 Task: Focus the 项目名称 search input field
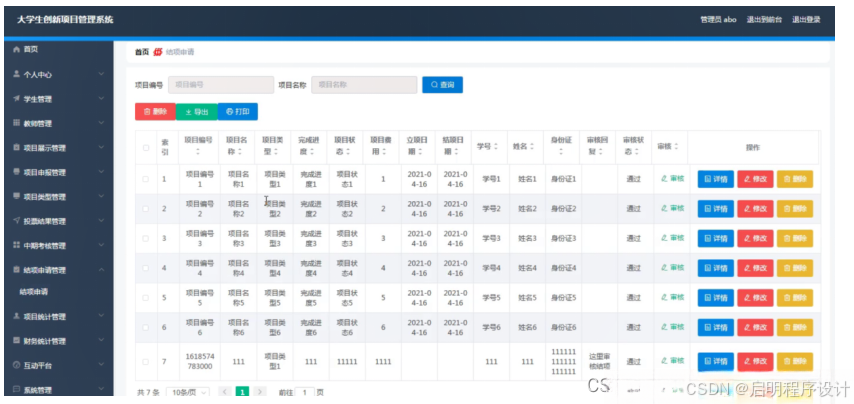point(364,85)
